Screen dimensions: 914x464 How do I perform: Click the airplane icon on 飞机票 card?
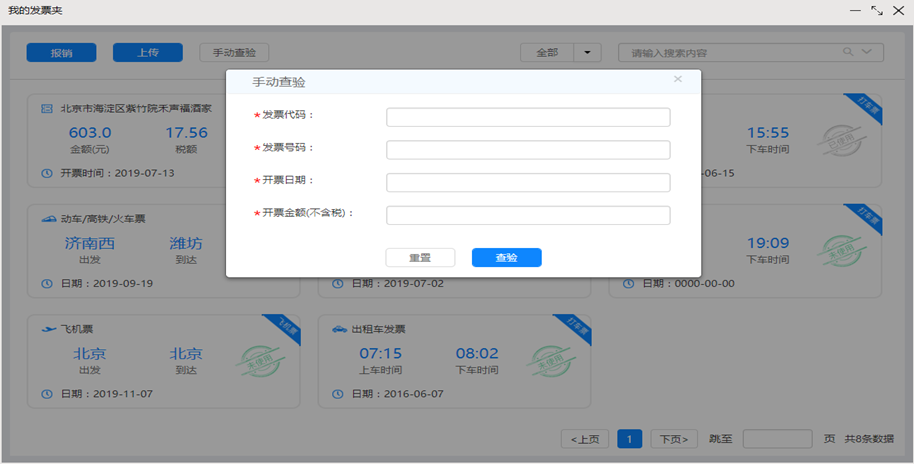pos(47,329)
